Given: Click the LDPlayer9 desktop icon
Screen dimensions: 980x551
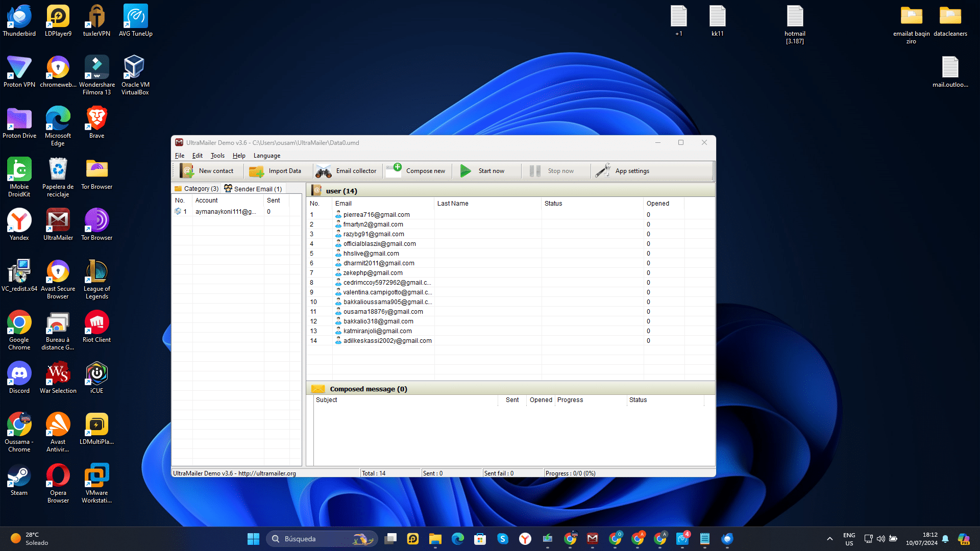Looking at the screenshot, I should (58, 21).
